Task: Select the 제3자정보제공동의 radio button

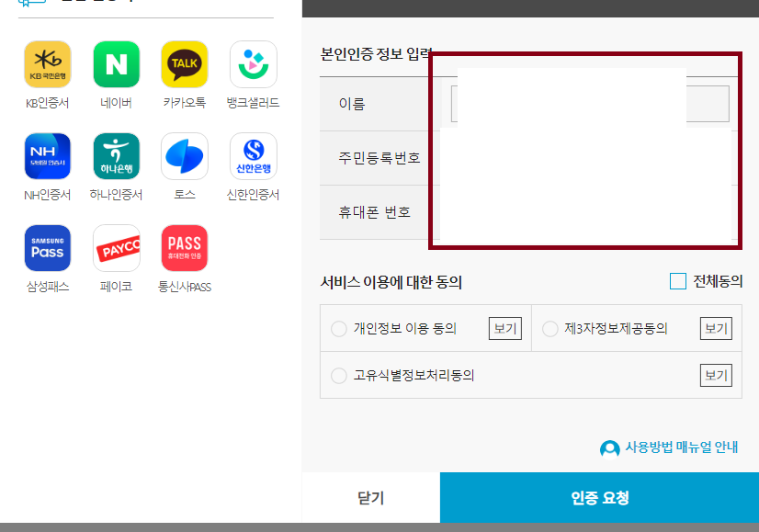Action: (x=549, y=328)
